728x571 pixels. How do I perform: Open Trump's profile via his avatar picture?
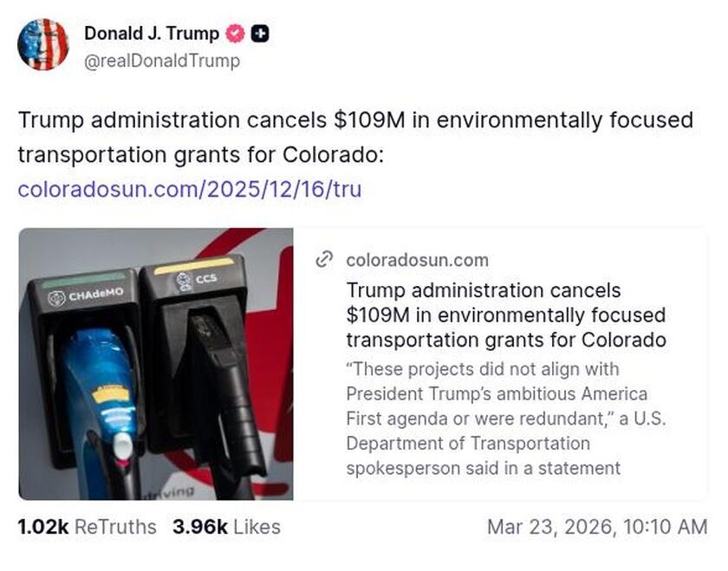[43, 46]
